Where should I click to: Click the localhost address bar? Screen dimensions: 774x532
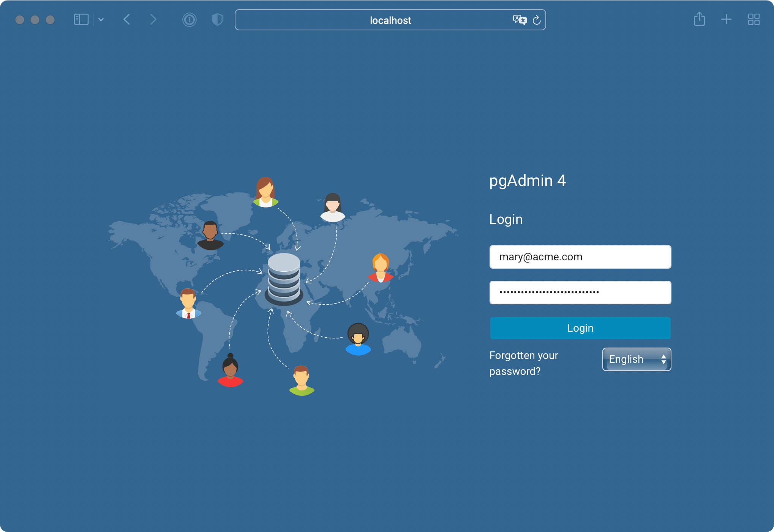(x=390, y=20)
